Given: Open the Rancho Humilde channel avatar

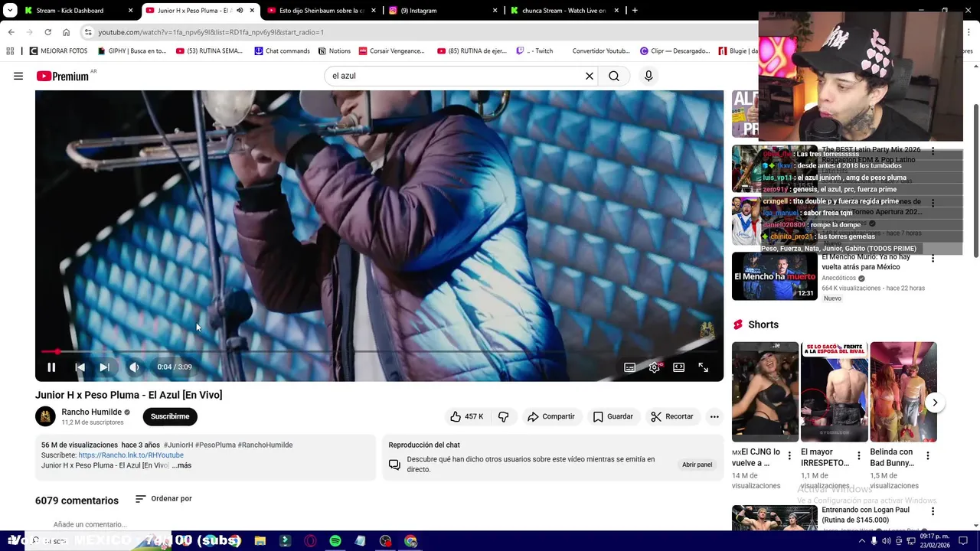Looking at the screenshot, I should click(45, 416).
